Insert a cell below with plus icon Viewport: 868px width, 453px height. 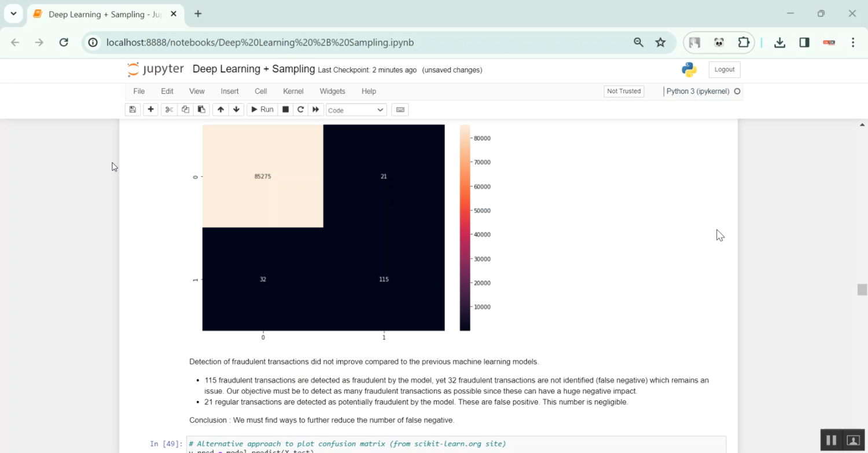coord(150,109)
